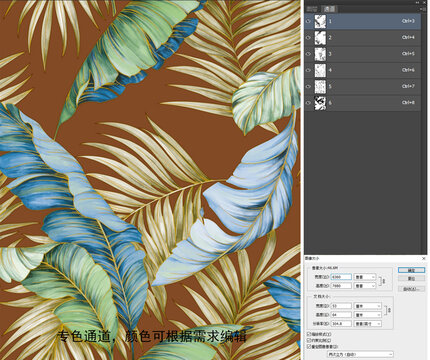Open the resolution unit dropdown
Screen dimensions: 430x360
pyautogui.click(x=368, y=324)
